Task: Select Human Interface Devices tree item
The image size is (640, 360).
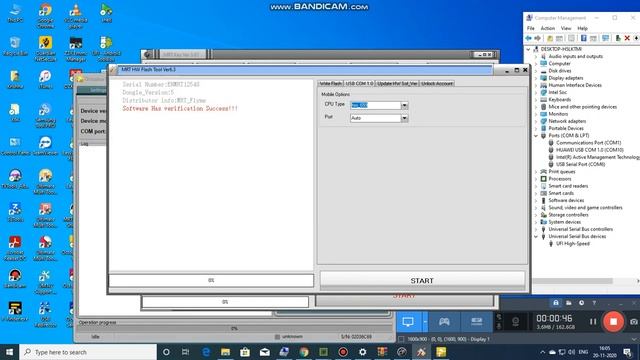Action: 575,85
